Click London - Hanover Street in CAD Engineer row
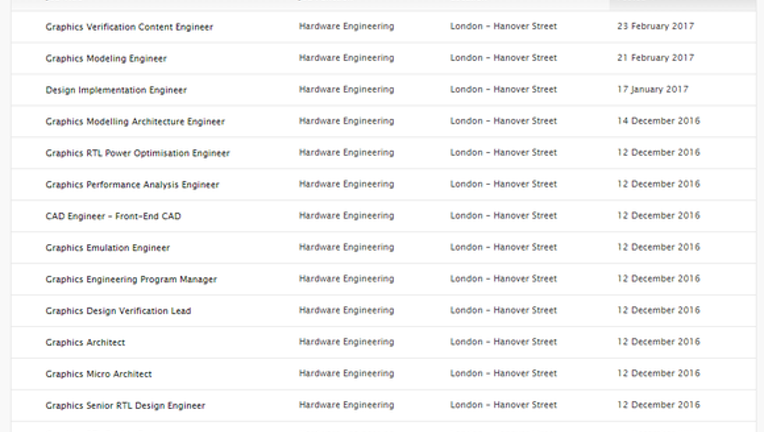 click(x=503, y=216)
